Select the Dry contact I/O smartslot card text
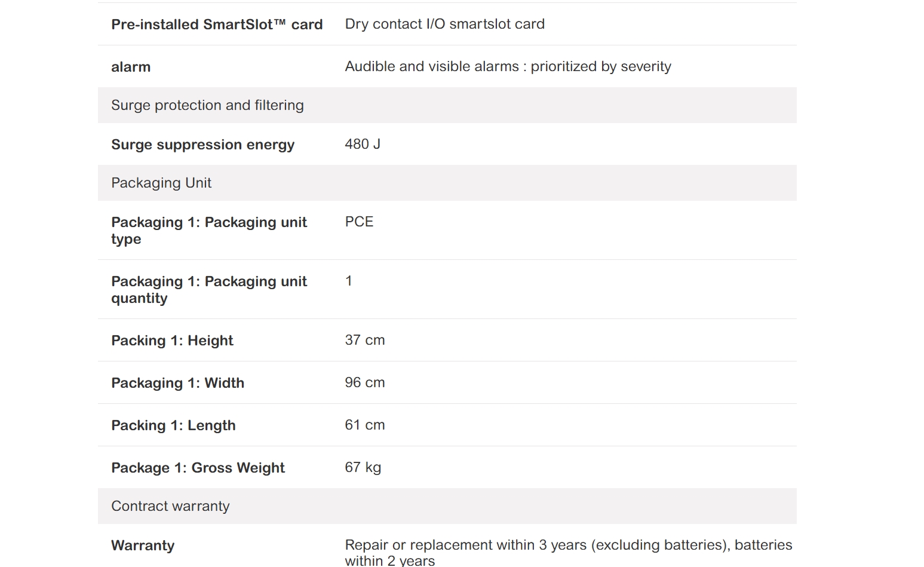The width and height of the screenshot is (924, 567). tap(444, 24)
